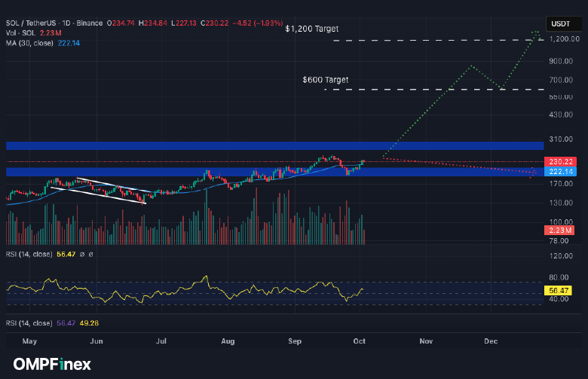Click the OMPFinex logo
The height and width of the screenshot is (379, 588).
[x=51, y=365]
